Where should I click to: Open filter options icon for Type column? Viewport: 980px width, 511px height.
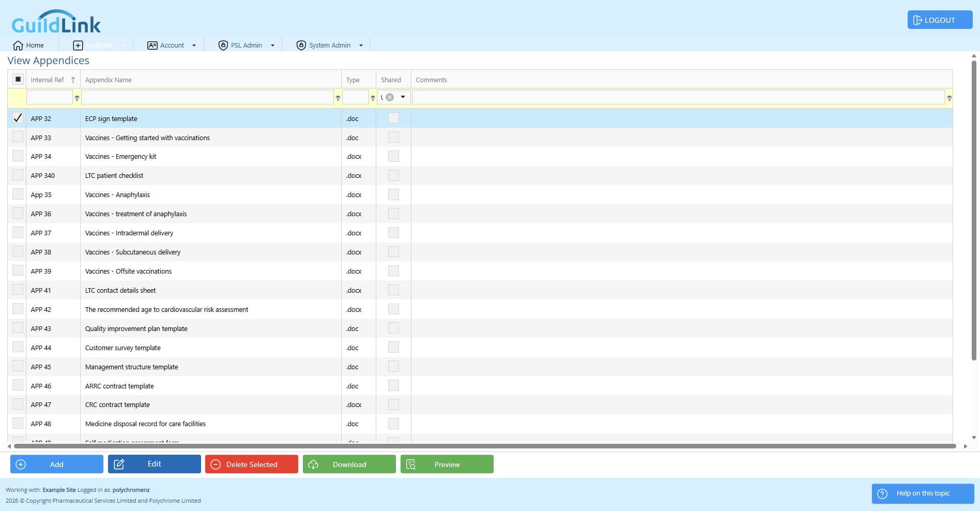coord(373,98)
